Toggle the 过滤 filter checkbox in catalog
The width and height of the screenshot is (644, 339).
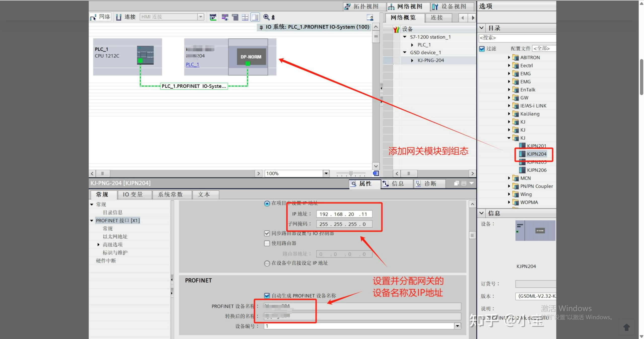[x=482, y=49]
